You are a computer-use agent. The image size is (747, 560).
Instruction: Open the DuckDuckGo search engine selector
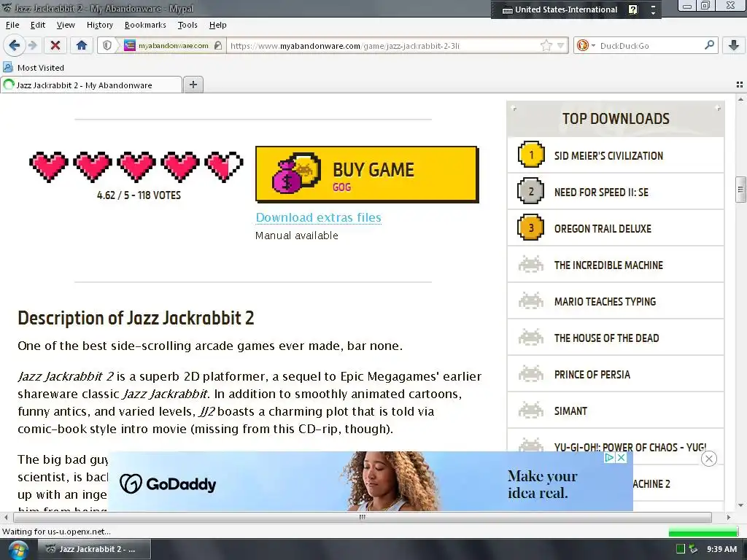[x=586, y=46]
